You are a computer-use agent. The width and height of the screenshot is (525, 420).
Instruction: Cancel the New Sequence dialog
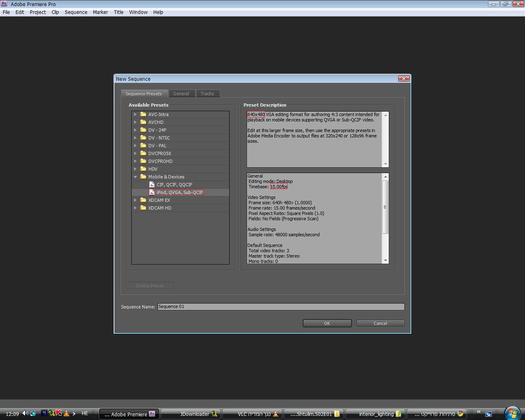coord(380,323)
